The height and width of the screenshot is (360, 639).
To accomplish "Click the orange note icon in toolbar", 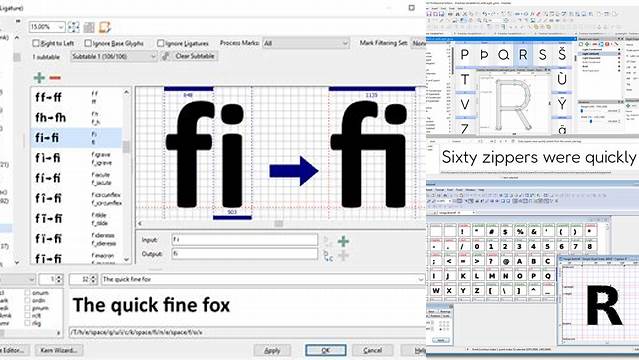I will click(x=105, y=27).
